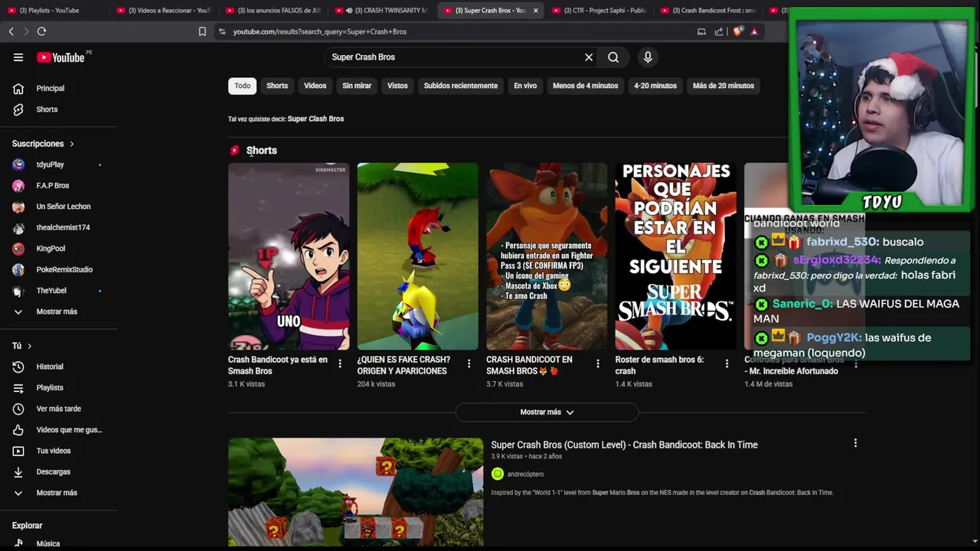
Task: Open the Tú section header
Action: click(x=21, y=346)
